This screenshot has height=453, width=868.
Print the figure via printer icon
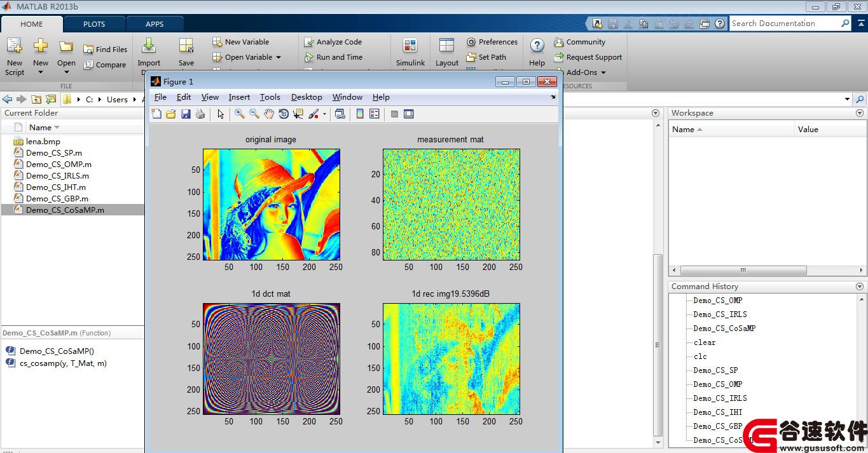tap(200, 114)
